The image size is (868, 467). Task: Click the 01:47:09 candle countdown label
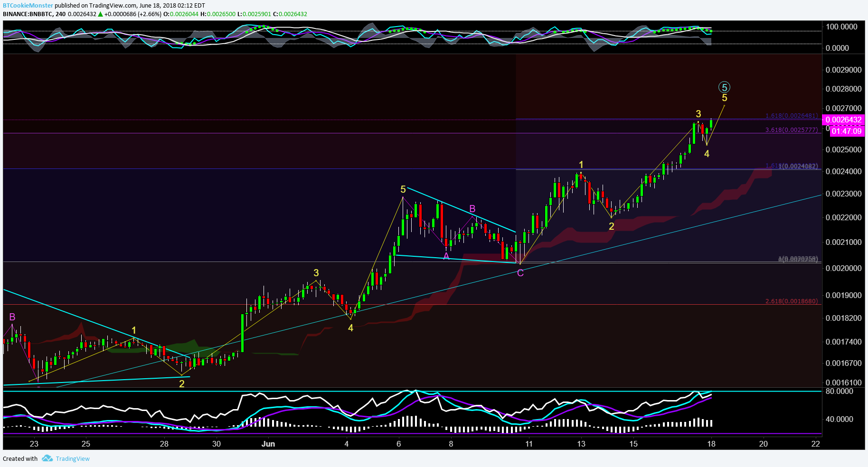point(847,131)
